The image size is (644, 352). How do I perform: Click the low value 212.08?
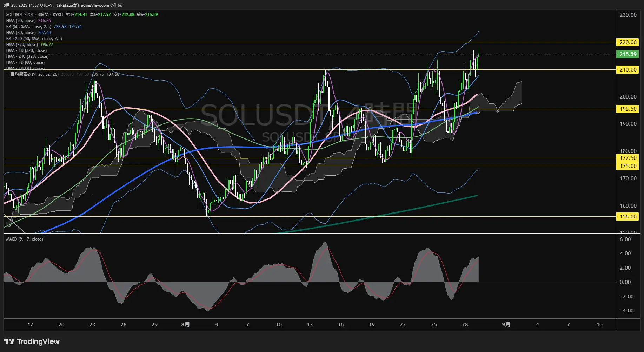pos(128,15)
